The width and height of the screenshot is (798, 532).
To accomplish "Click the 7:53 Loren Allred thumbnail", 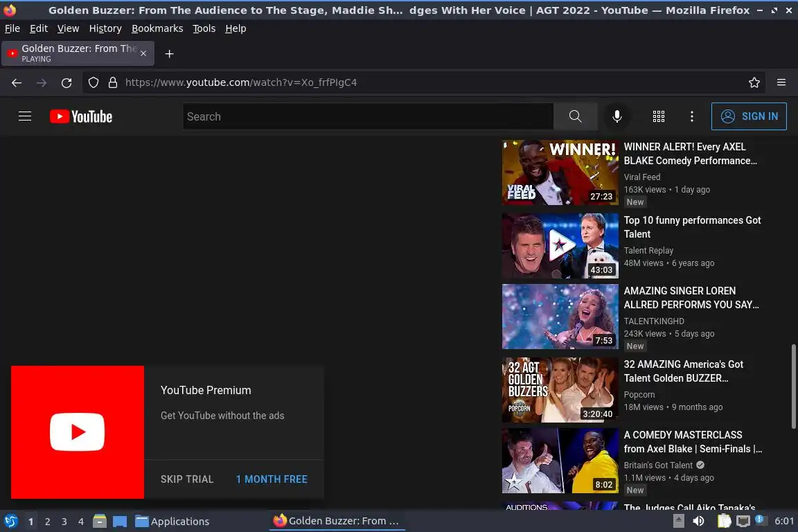I will [560, 317].
